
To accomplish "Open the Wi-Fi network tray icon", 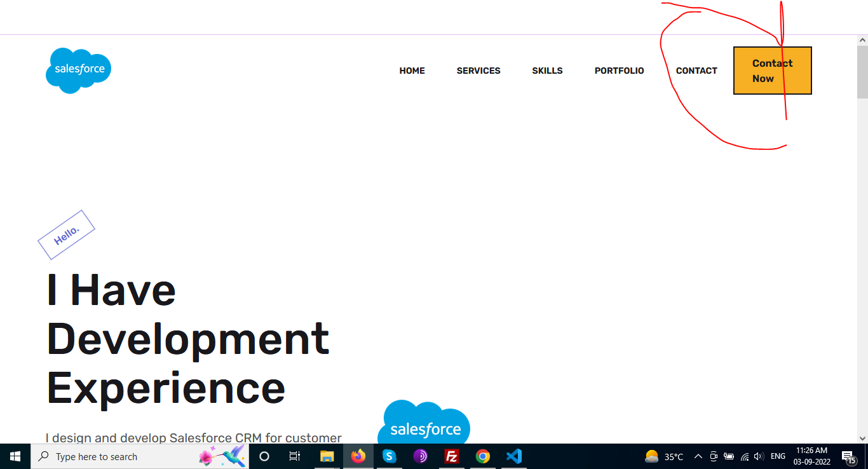I will (745, 456).
